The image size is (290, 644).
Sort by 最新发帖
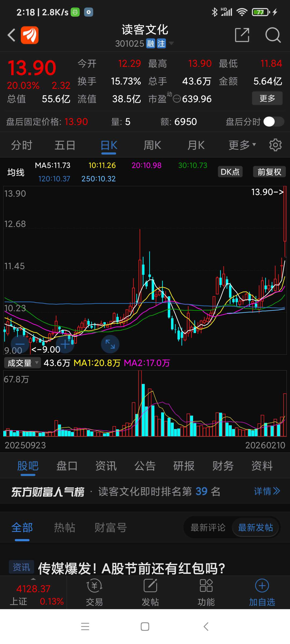255,528
